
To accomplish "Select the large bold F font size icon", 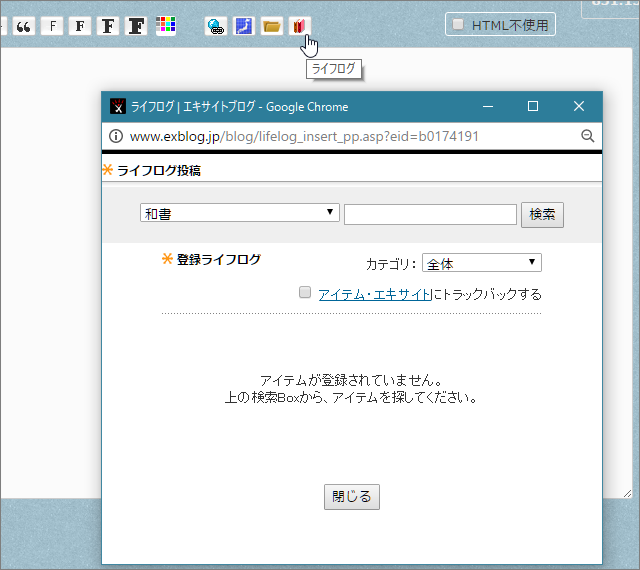I will (108, 26).
